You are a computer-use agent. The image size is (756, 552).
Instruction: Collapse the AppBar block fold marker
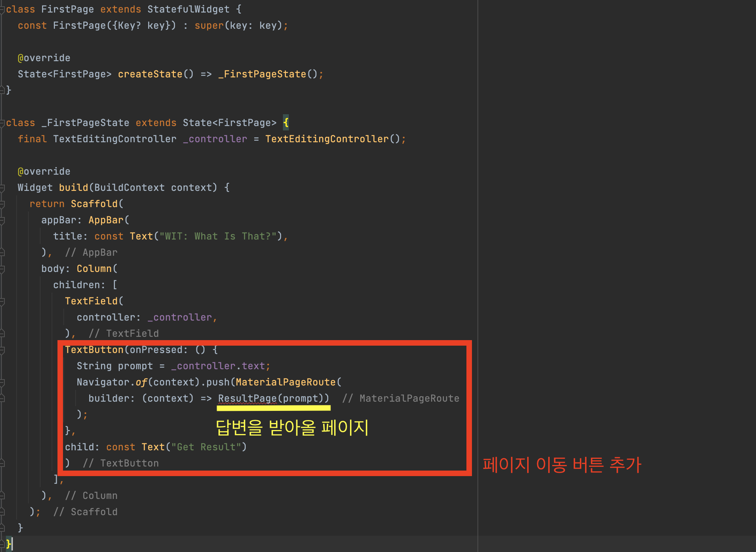[2, 220]
